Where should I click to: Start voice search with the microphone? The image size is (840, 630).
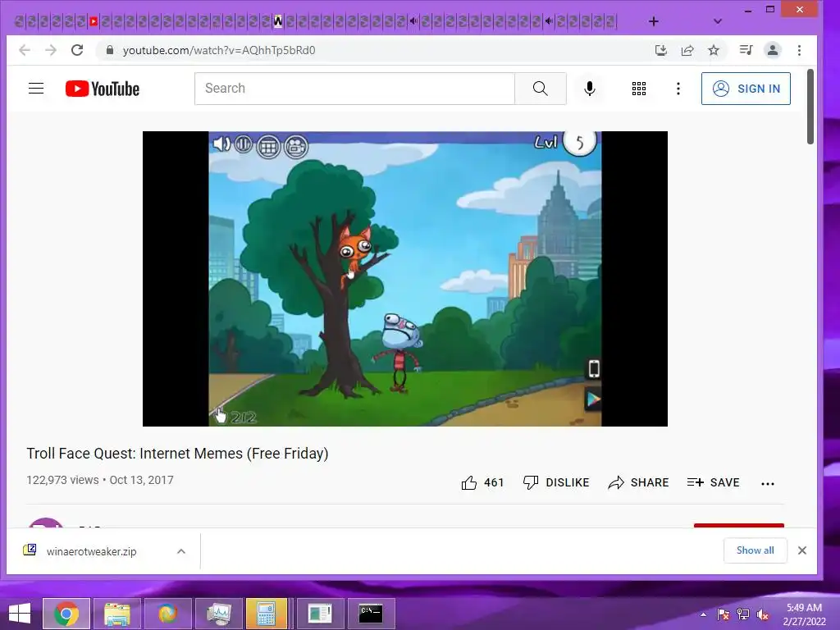coord(589,89)
